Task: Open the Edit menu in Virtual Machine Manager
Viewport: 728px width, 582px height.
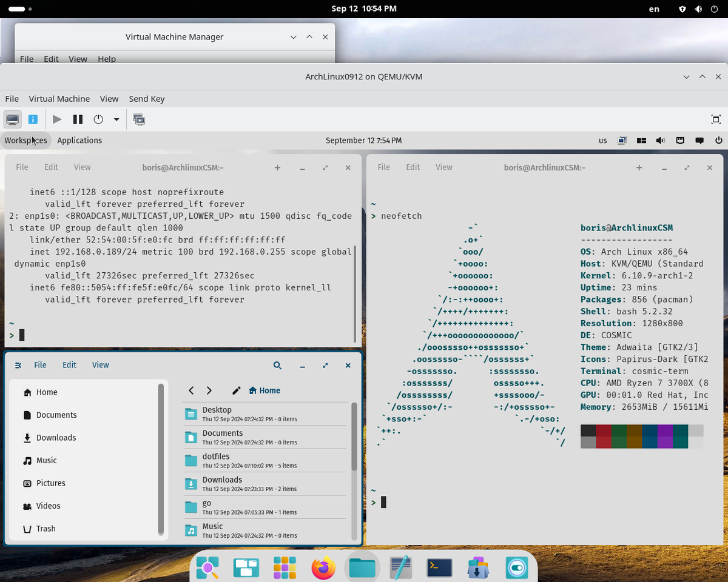Action: coord(51,59)
